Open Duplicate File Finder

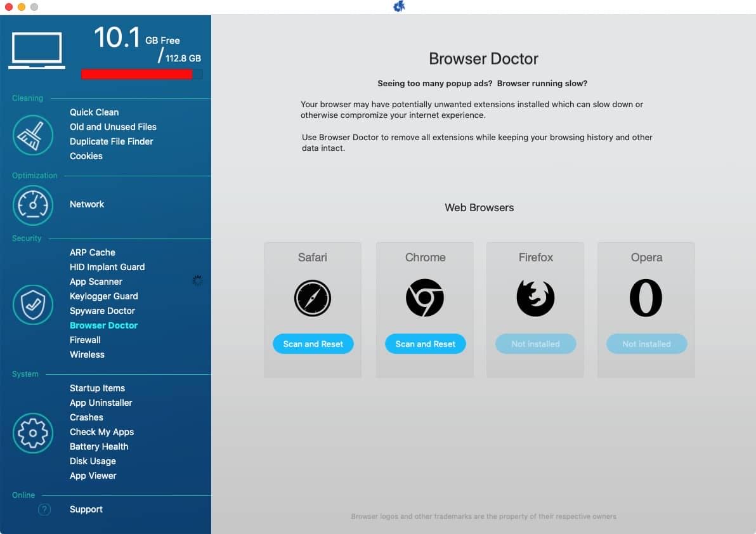pyautogui.click(x=111, y=141)
